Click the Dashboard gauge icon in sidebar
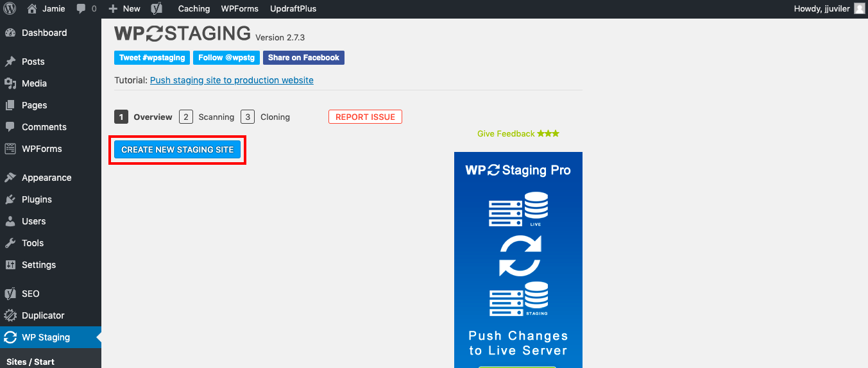868x368 pixels. pos(10,33)
